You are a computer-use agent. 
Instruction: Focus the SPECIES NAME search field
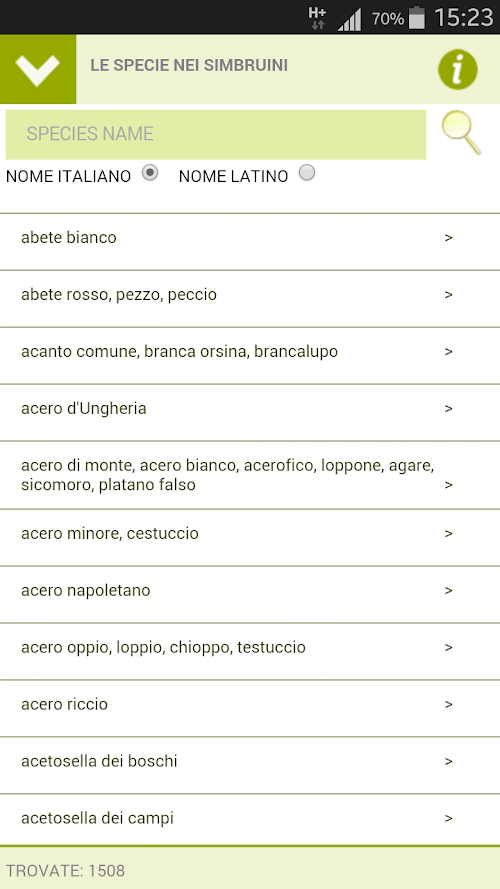point(216,134)
